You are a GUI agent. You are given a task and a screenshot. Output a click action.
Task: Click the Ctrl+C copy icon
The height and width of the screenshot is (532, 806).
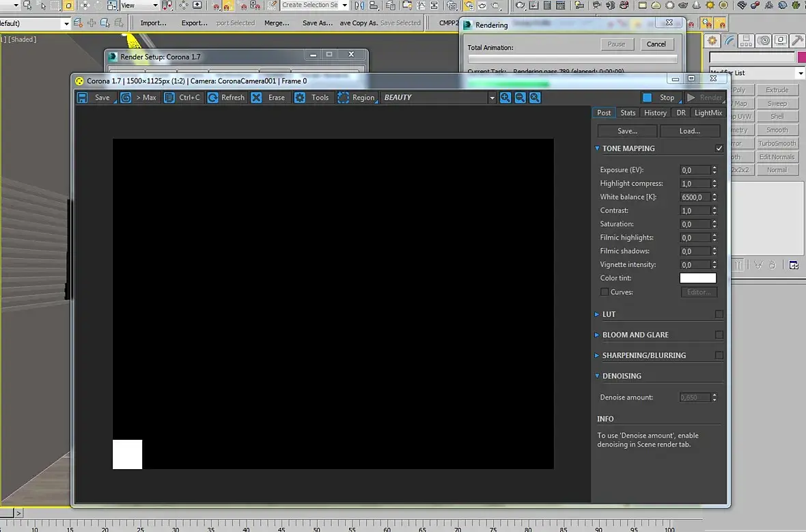click(x=169, y=98)
